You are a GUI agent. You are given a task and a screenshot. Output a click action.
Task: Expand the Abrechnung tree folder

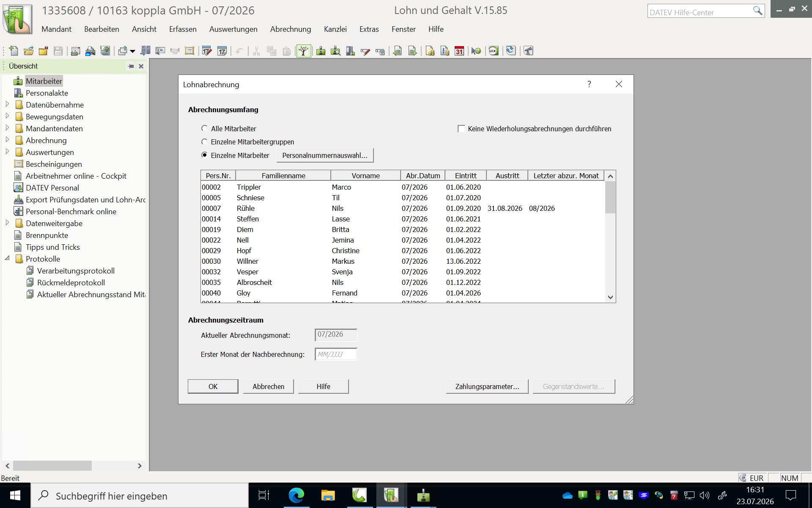pos(7,140)
